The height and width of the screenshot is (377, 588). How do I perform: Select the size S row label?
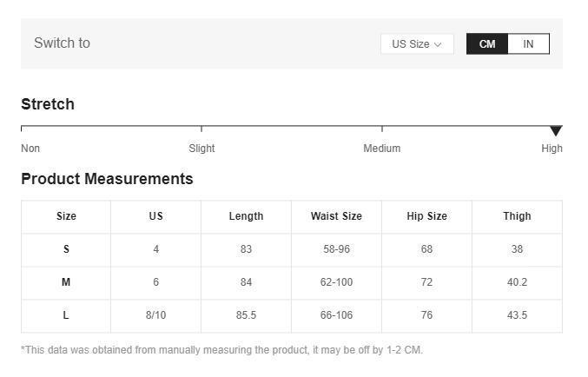(x=66, y=249)
